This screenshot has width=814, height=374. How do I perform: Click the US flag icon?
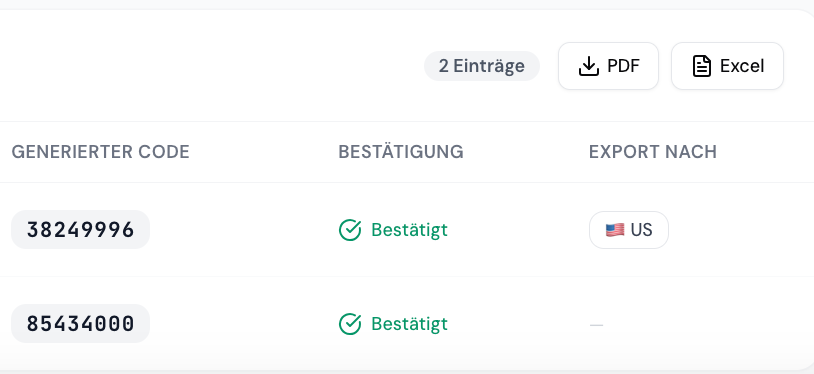click(615, 230)
